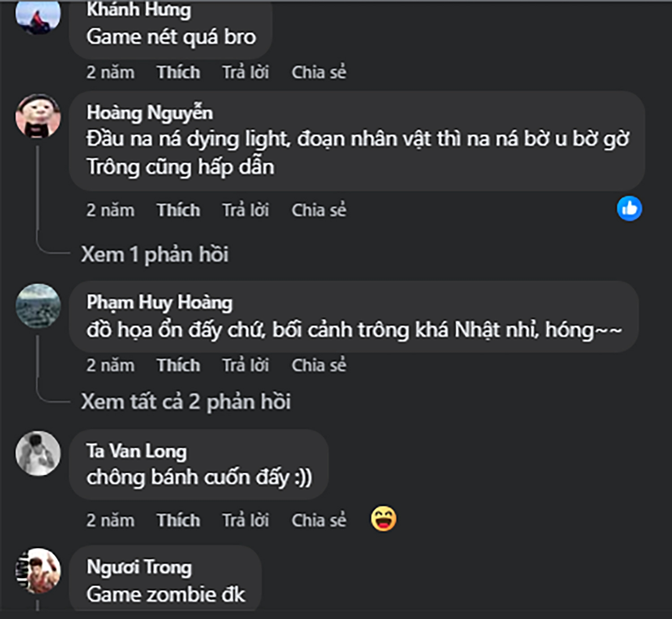Viewport: 672px width, 619px height.
Task: Open Ngươi Trong's profile picture
Action: click(38, 571)
